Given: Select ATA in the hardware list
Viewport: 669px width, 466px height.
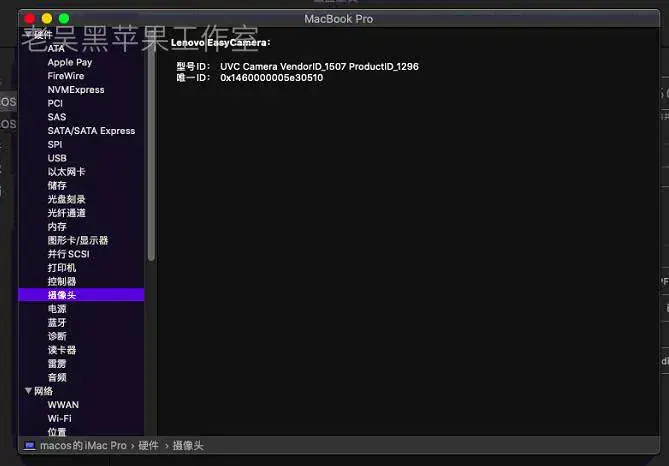Looking at the screenshot, I should coord(56,49).
